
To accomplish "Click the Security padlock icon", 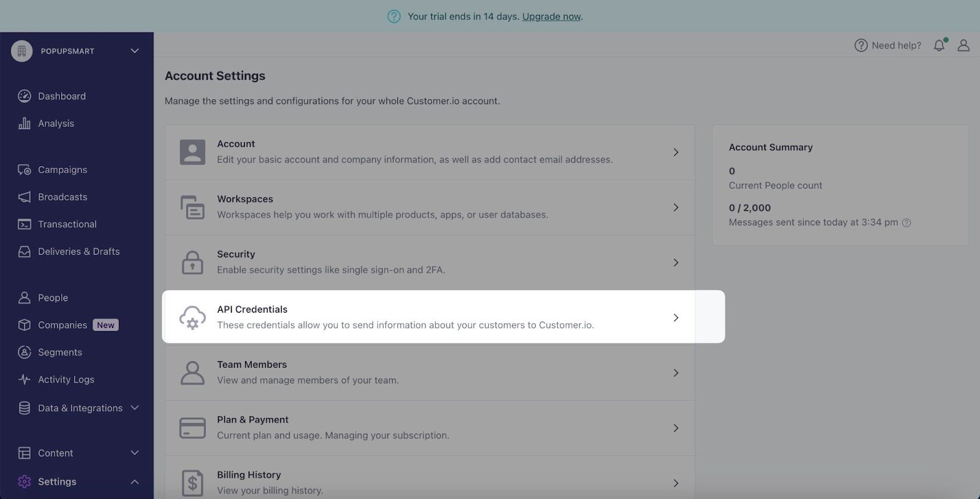I will pos(192,262).
